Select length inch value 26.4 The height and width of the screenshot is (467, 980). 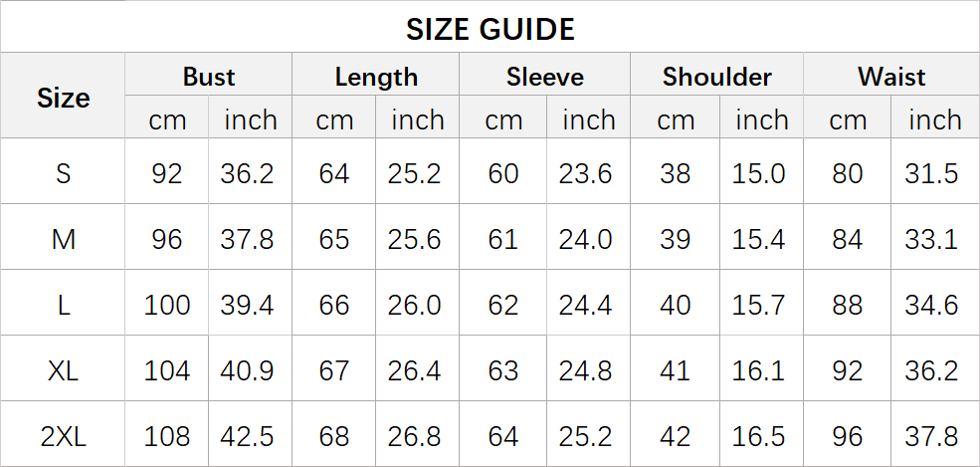[414, 370]
